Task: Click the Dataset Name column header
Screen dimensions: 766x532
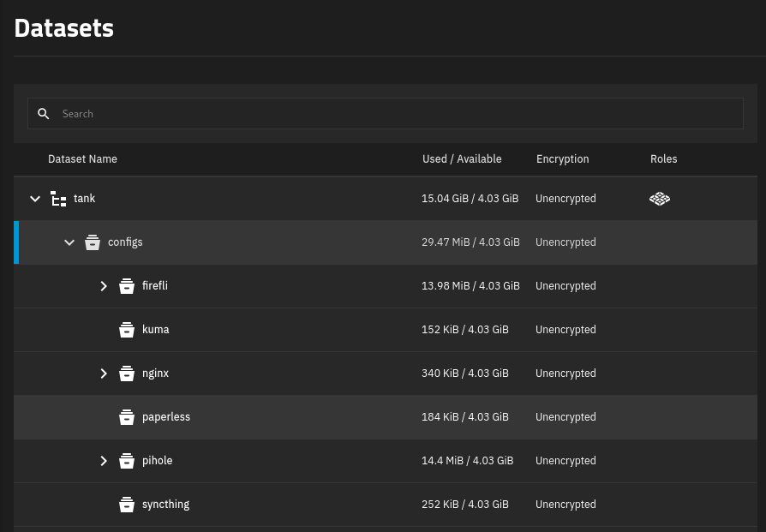Action: [x=82, y=158]
